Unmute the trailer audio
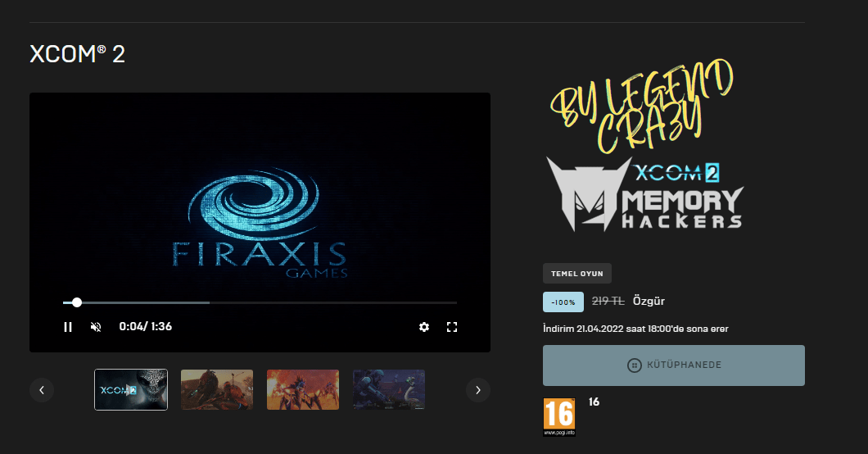 pos(96,327)
